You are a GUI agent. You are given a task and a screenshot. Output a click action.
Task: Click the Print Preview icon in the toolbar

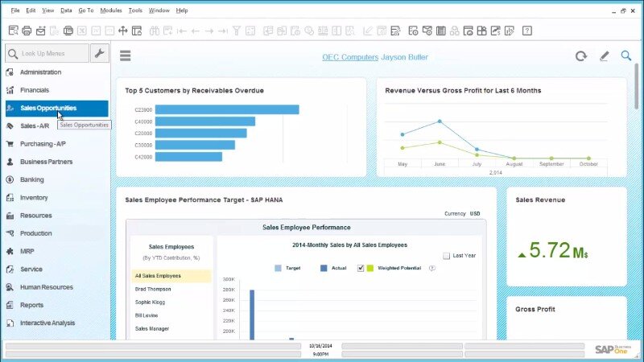click(x=13, y=31)
